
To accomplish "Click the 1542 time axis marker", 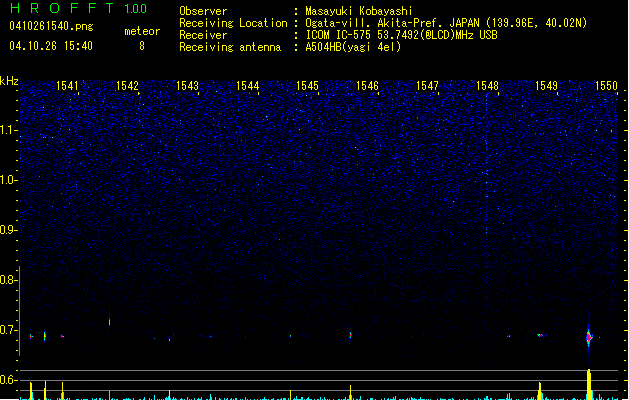I will click(127, 86).
